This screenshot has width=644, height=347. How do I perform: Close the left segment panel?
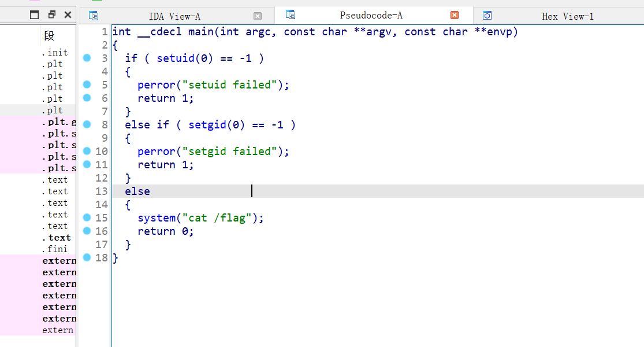point(68,15)
